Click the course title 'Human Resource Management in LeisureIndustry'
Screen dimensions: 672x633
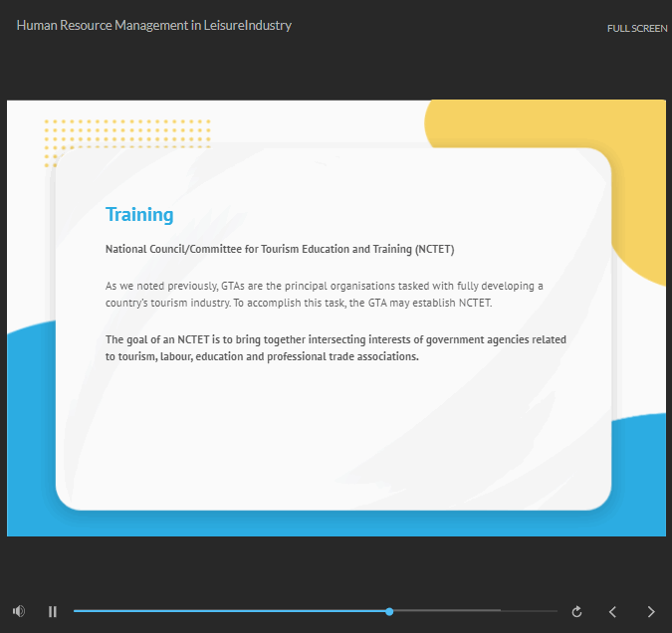point(154,25)
